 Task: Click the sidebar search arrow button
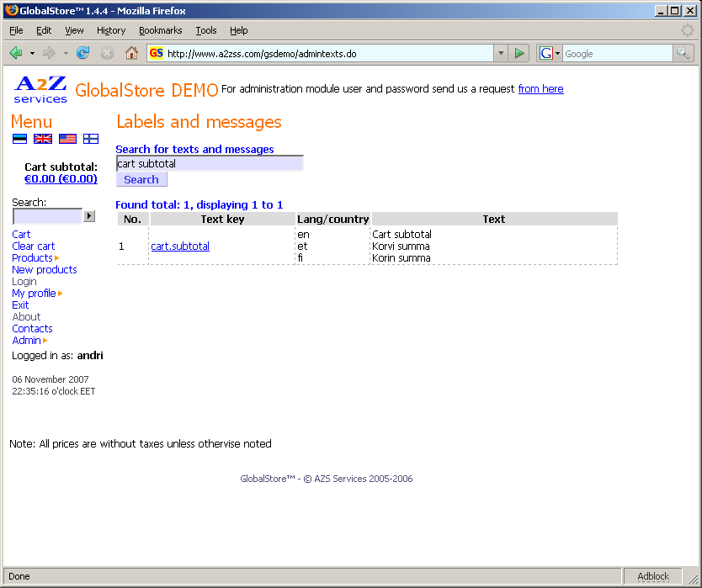click(x=89, y=216)
